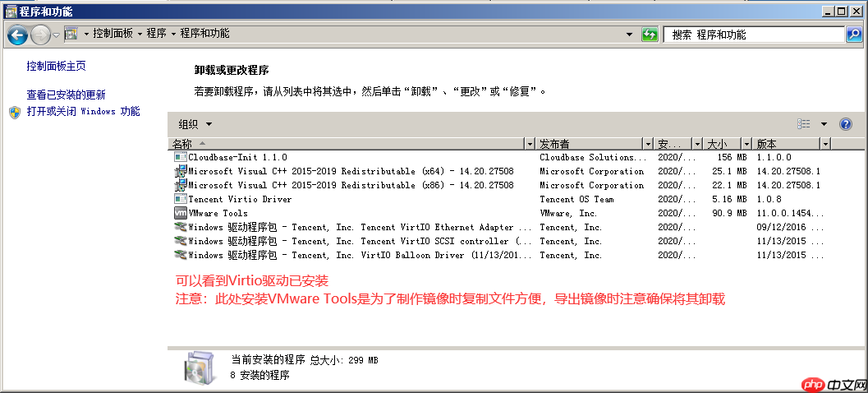Click the Visual C++ (x64) installer icon

pyautogui.click(x=181, y=171)
